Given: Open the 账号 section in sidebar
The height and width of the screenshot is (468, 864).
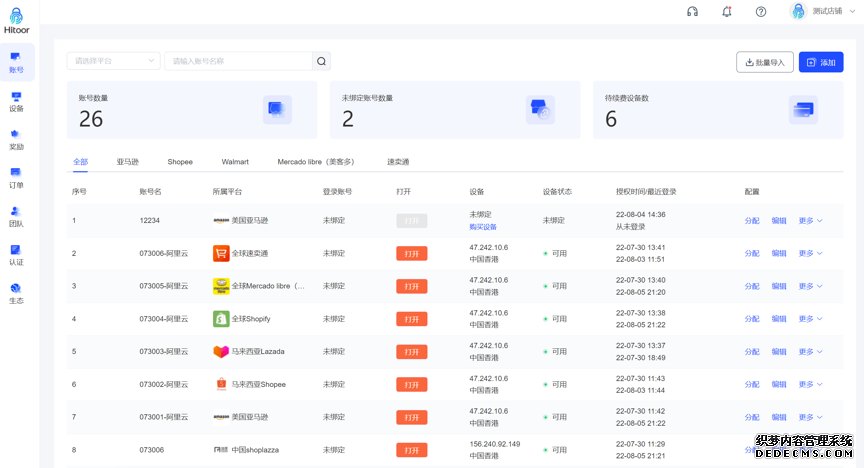Looking at the screenshot, I should [x=16, y=62].
